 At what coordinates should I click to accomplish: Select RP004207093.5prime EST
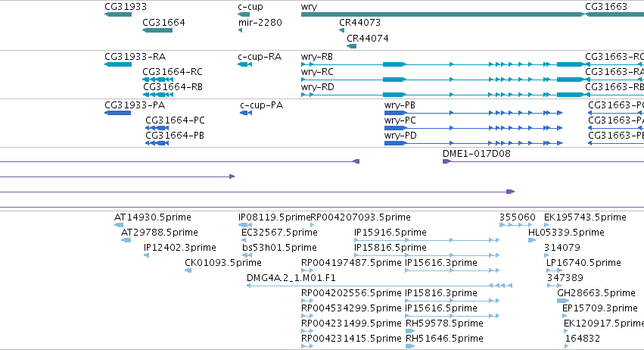312,225
